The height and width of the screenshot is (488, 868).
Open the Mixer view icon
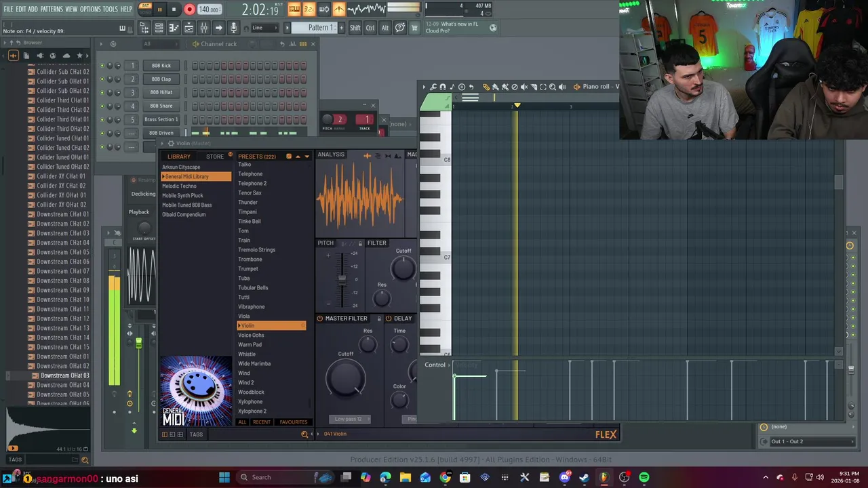pyautogui.click(x=203, y=28)
